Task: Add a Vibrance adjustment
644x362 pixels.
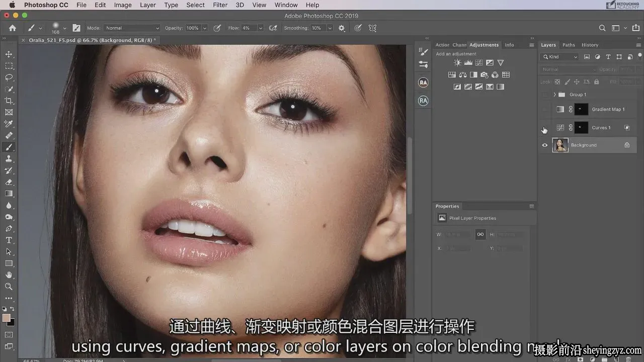Action: [x=501, y=63]
